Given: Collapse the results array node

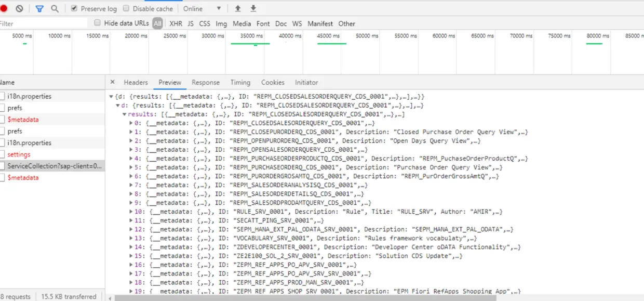Looking at the screenshot, I should point(124,114).
